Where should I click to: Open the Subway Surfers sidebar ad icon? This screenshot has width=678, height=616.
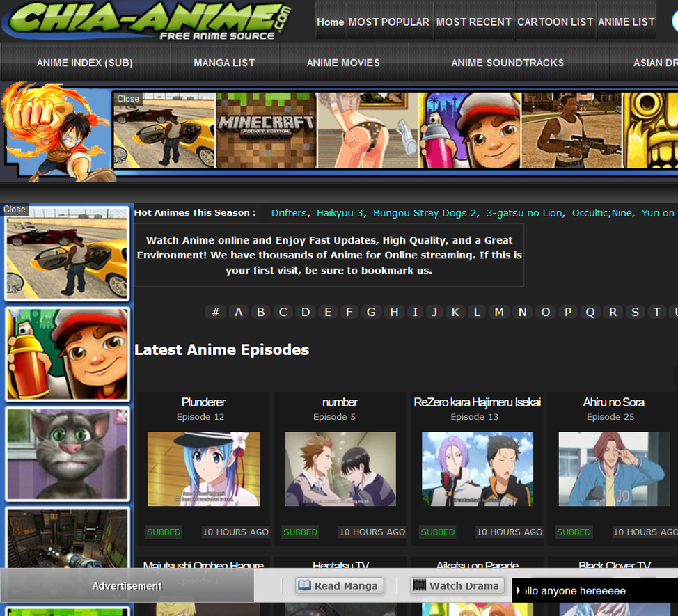pyautogui.click(x=68, y=354)
